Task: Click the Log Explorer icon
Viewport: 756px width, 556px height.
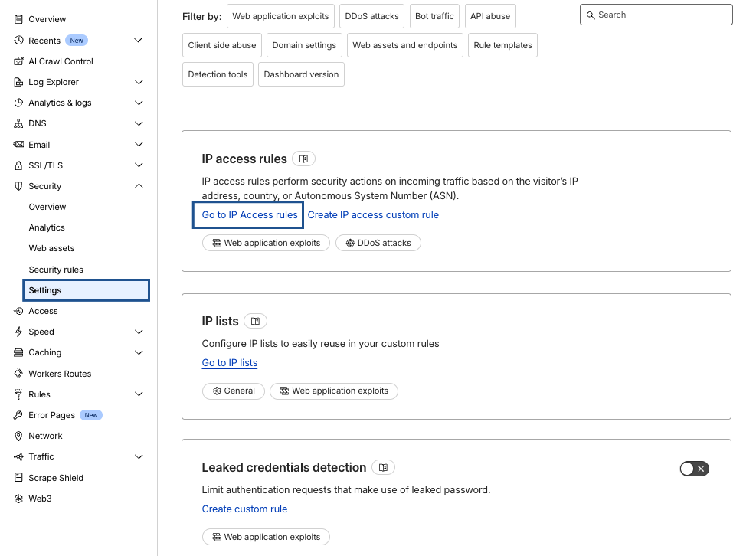Action: pyautogui.click(x=18, y=82)
